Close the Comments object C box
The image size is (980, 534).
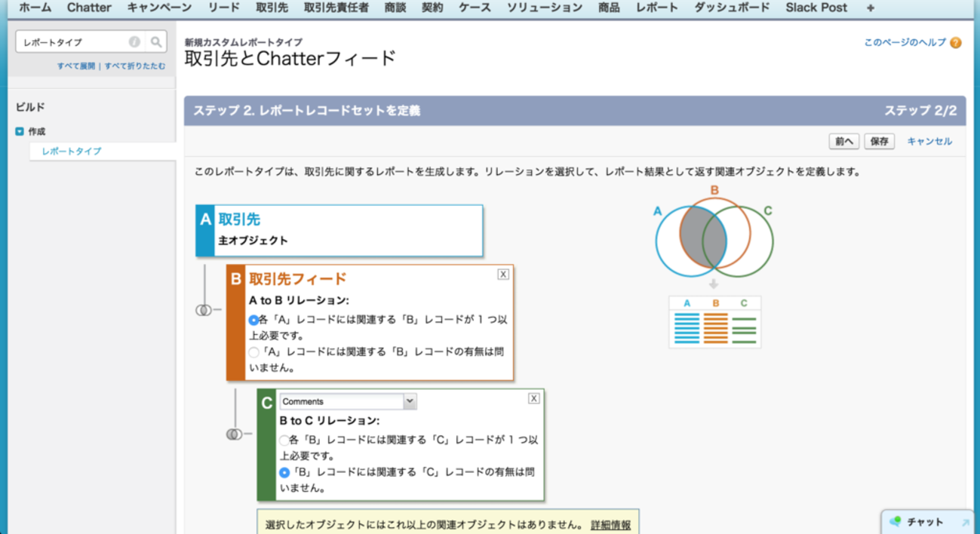pyautogui.click(x=534, y=398)
